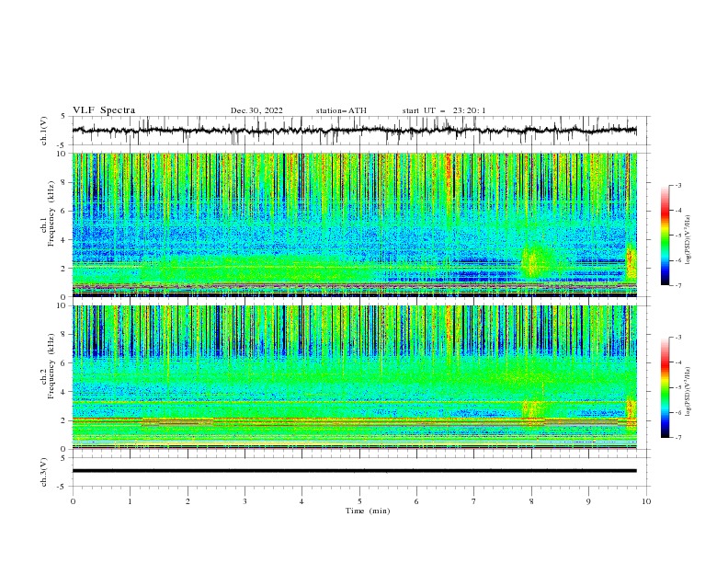
Task: Click the "2" tick on the Time axis
Action: pyautogui.click(x=188, y=501)
